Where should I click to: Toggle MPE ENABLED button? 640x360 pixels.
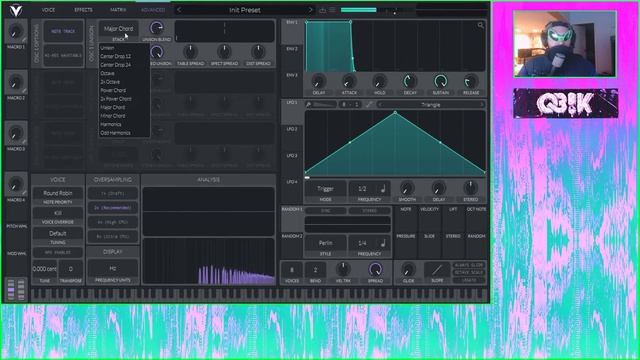[x=58, y=253]
